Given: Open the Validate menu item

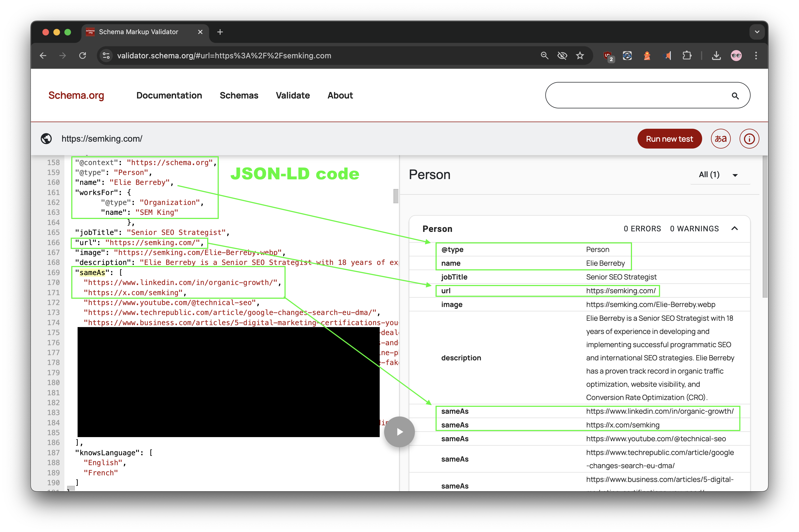Looking at the screenshot, I should pos(292,96).
